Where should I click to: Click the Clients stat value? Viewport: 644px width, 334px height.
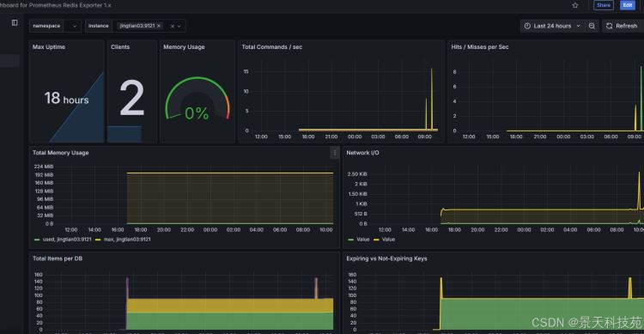pyautogui.click(x=132, y=98)
